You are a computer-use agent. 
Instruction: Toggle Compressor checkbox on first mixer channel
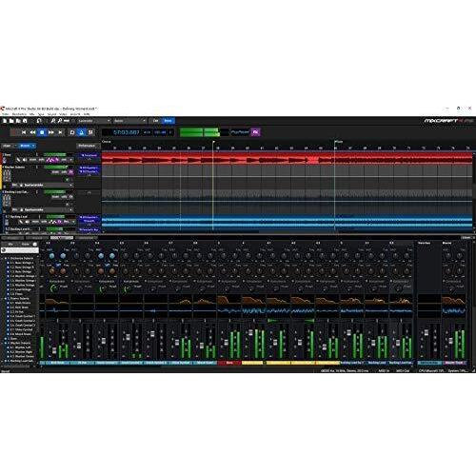point(48,281)
